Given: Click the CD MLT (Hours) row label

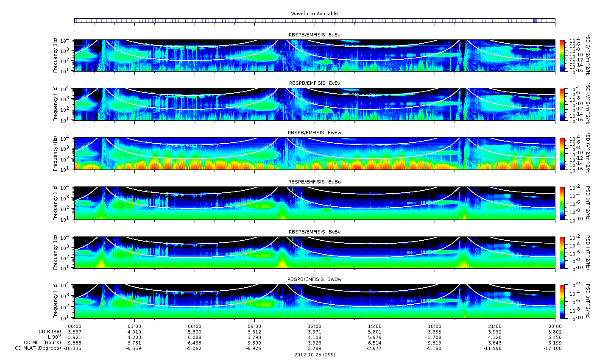Looking at the screenshot, I should click(42, 342).
